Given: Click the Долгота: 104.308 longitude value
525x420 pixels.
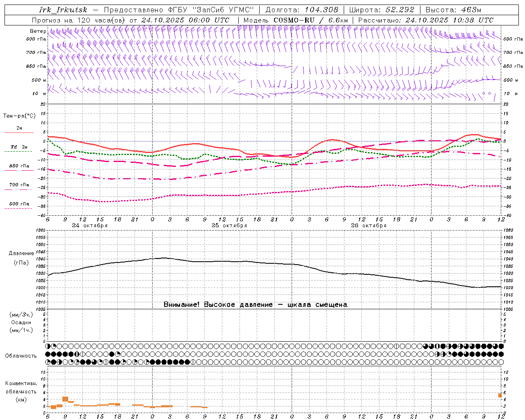Looking at the screenshot, I should [x=302, y=10].
